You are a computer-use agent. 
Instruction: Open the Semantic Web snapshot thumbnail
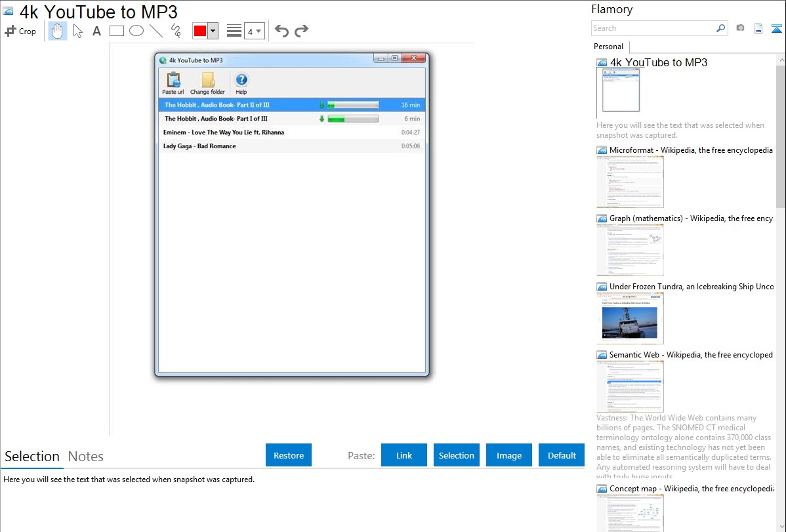[x=630, y=386]
